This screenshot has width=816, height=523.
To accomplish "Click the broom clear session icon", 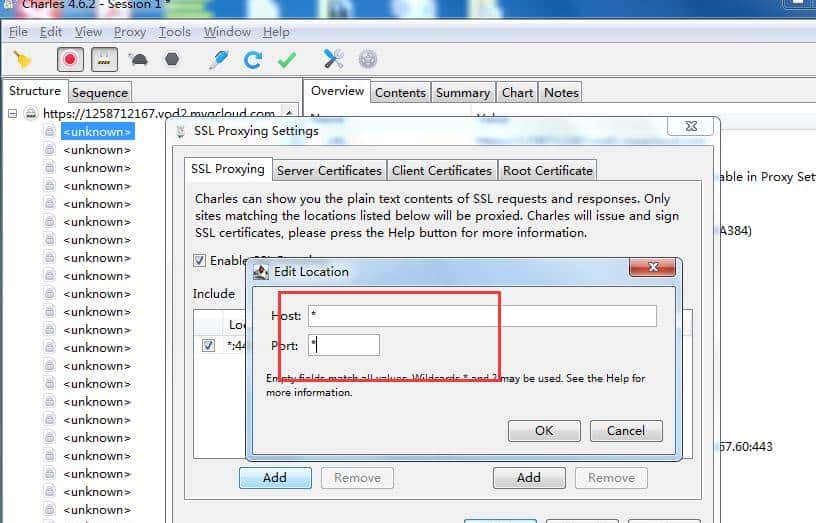I will point(22,60).
